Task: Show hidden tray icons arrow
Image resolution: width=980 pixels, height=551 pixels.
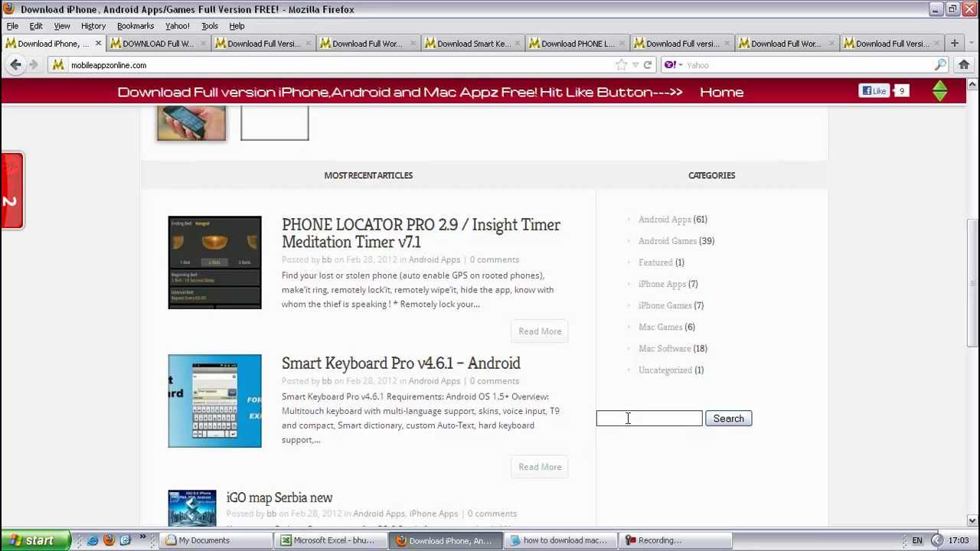Action: (x=936, y=540)
